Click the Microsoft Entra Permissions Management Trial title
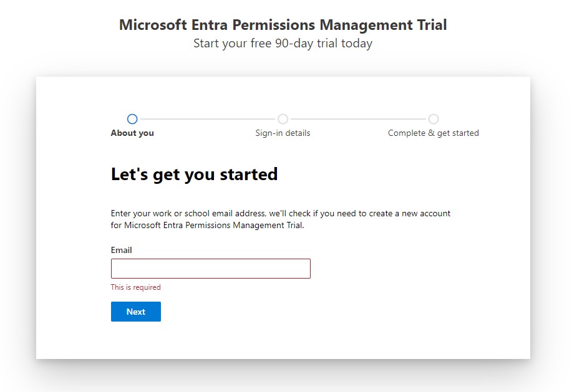This screenshot has width=577, height=392. (x=283, y=25)
